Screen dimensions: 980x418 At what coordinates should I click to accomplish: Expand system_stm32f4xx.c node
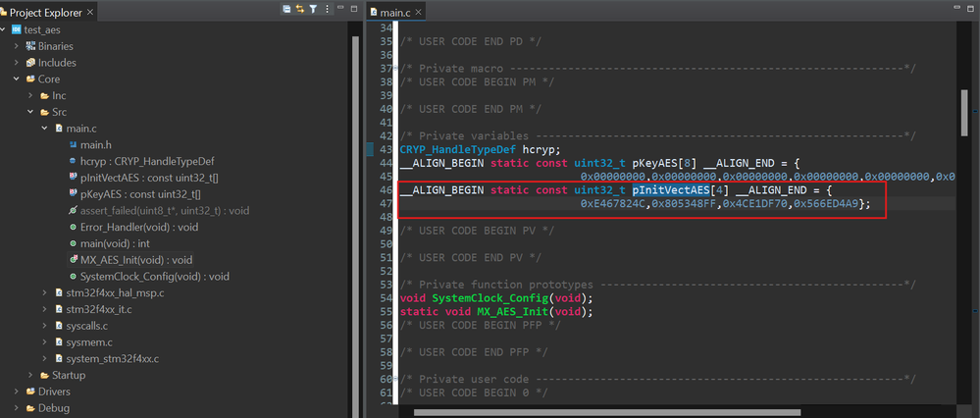pyautogui.click(x=44, y=359)
